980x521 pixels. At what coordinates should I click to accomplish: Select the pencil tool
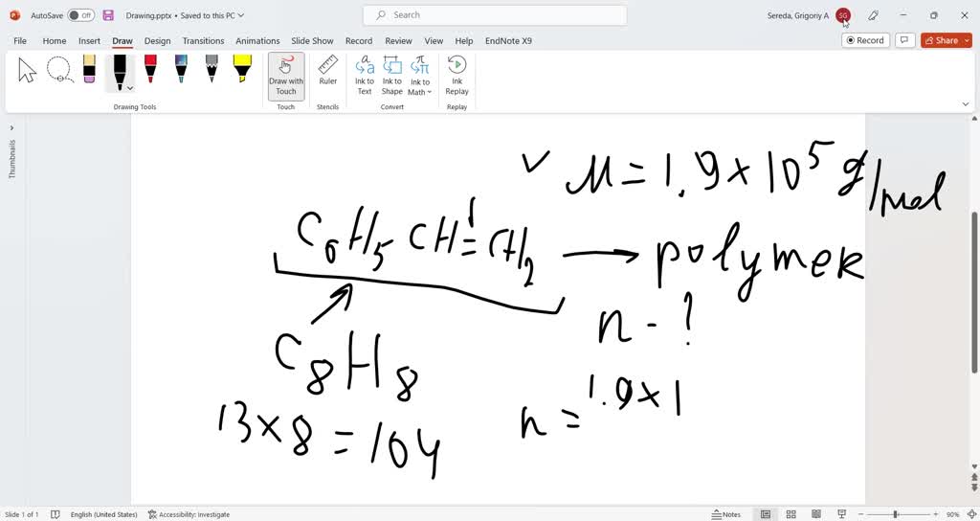212,69
